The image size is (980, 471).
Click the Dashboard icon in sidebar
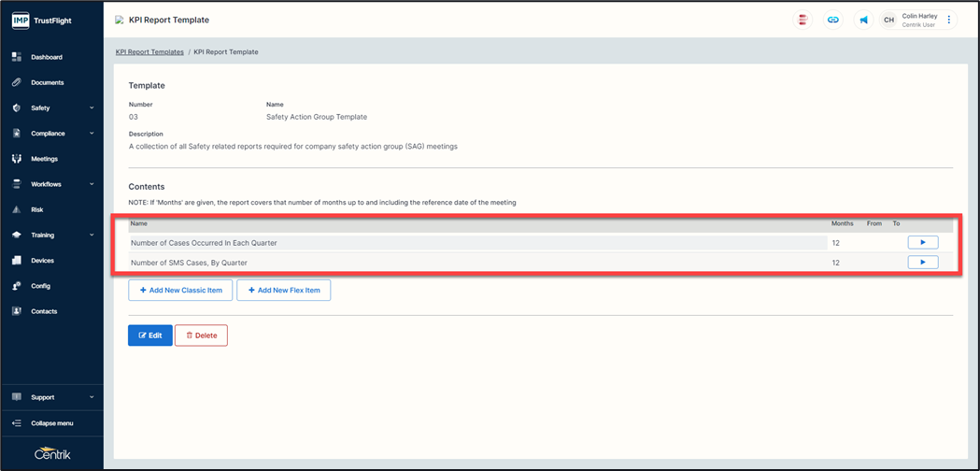click(x=17, y=57)
